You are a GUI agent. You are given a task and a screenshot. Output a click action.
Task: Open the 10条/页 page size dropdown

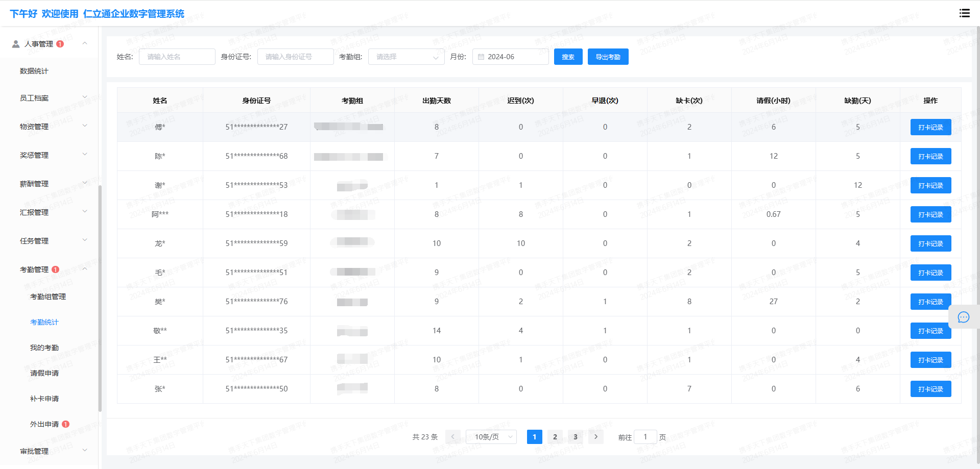pos(491,437)
